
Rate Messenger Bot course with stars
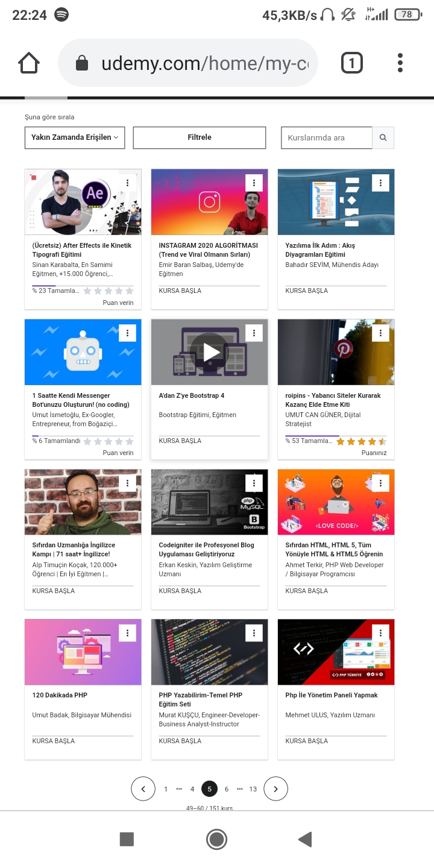click(x=108, y=441)
